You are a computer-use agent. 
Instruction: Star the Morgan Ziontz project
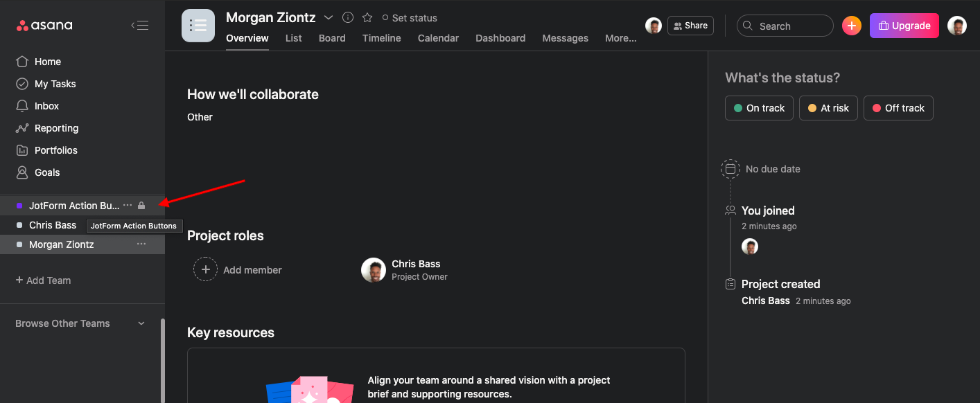point(367,18)
